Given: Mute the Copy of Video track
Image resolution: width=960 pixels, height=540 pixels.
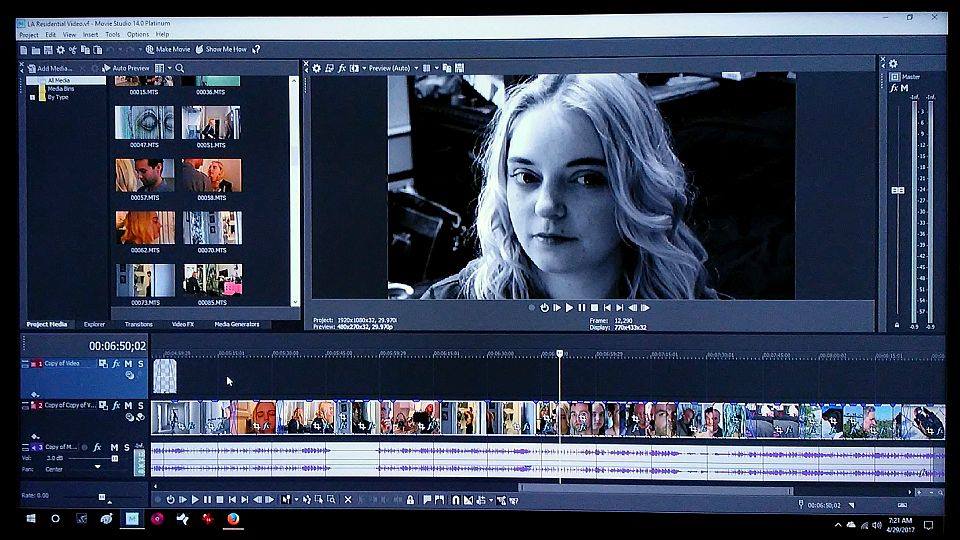Looking at the screenshot, I should pos(129,364).
